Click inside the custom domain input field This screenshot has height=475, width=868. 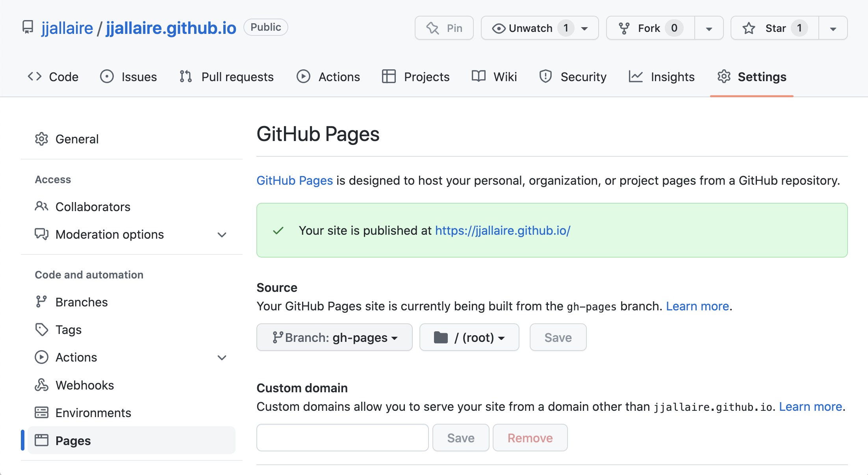coord(342,438)
